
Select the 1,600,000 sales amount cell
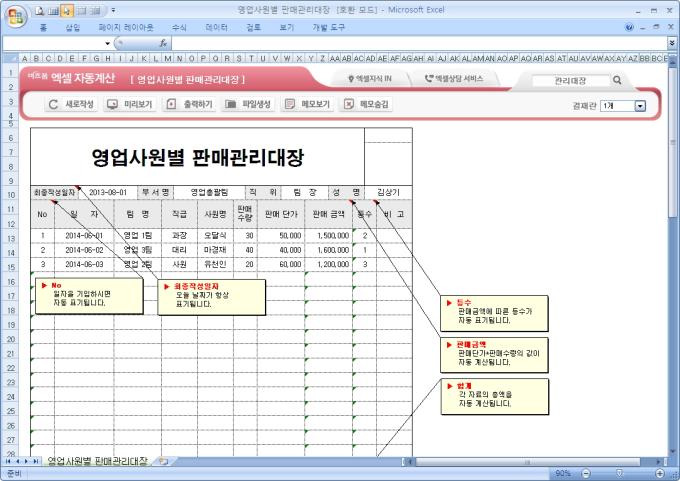pos(328,250)
